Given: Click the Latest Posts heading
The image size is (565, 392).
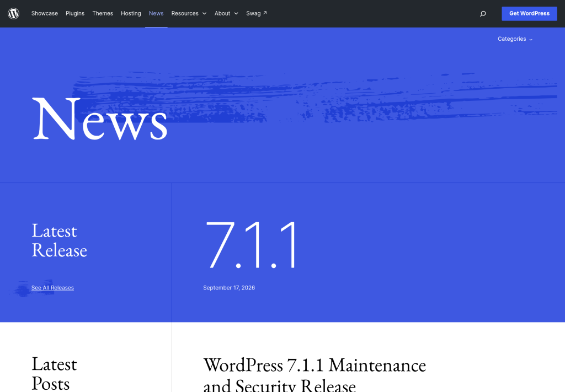Looking at the screenshot, I should tap(54, 373).
